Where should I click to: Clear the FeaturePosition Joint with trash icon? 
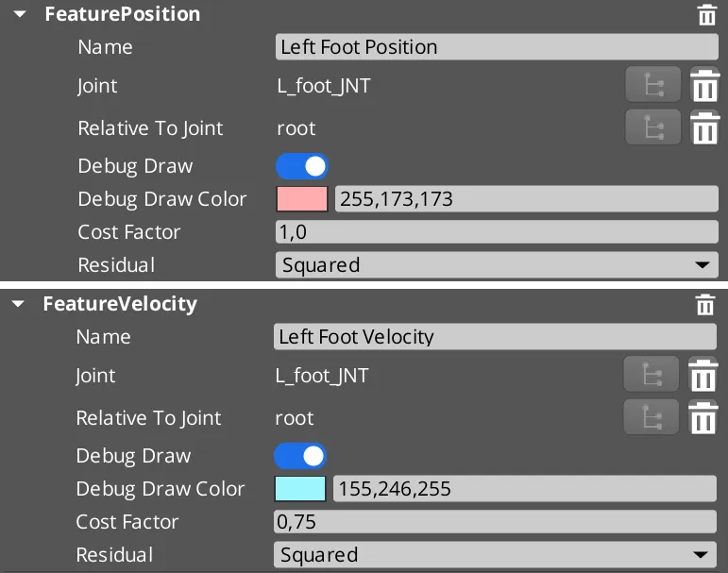click(704, 86)
